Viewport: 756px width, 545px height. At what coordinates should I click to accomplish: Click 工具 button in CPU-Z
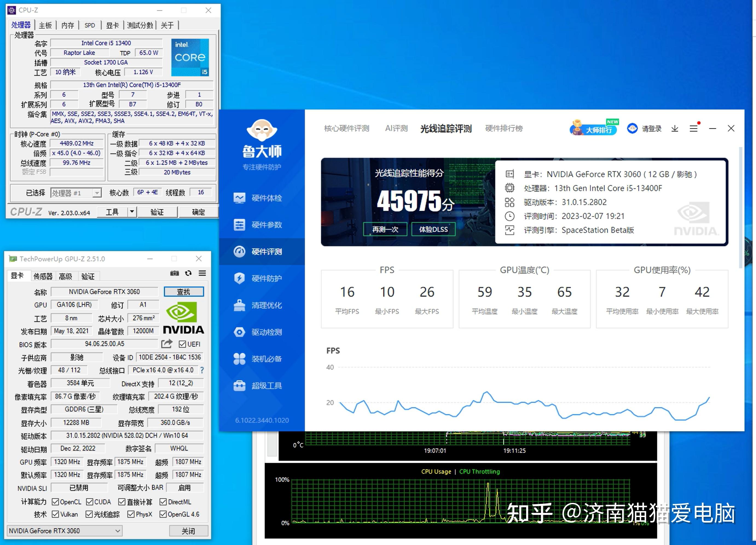click(x=112, y=212)
